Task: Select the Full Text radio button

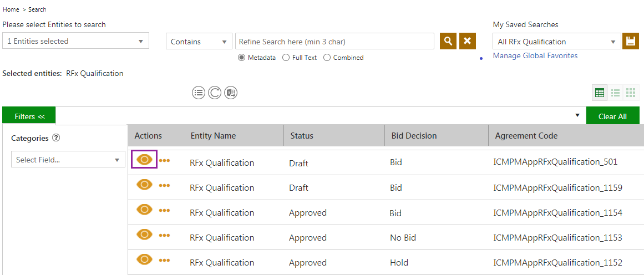Action: point(286,58)
